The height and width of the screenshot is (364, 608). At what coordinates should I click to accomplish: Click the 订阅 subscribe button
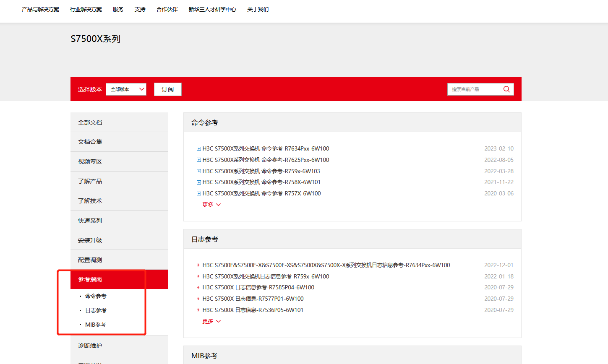pos(168,89)
